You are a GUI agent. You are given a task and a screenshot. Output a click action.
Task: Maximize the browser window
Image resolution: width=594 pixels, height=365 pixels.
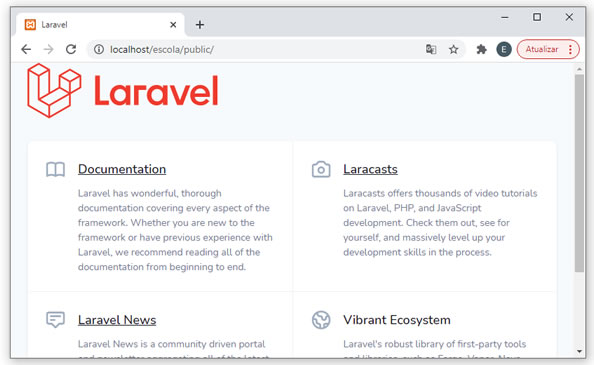[x=537, y=17]
